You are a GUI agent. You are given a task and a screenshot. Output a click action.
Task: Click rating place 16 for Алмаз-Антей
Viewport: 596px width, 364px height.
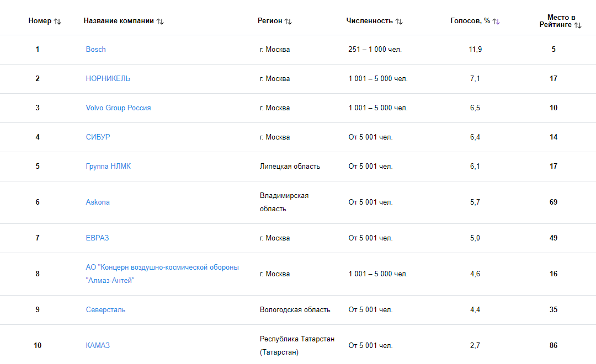point(554,274)
